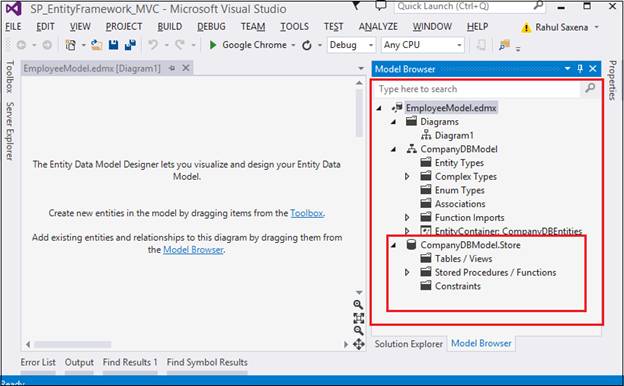The width and height of the screenshot is (624, 386).
Task: Open the TOOLS menu
Action: (294, 27)
